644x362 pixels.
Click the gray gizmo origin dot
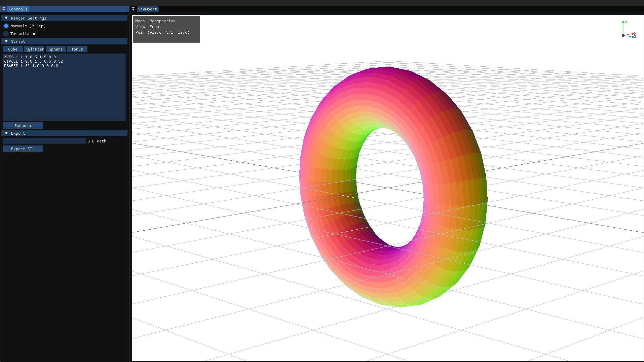(x=623, y=35)
